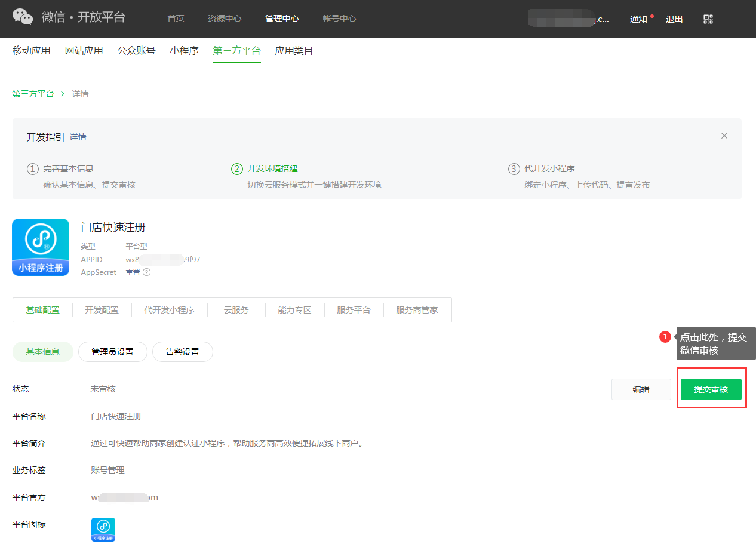Screen dimensions: 756x550
Task: Click the platform description text
Action: (x=227, y=443)
